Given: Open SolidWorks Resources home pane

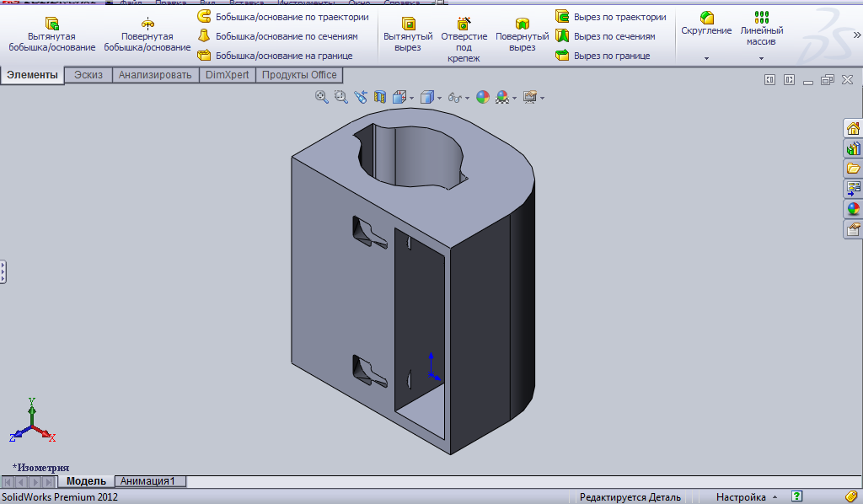Looking at the screenshot, I should (x=853, y=128).
